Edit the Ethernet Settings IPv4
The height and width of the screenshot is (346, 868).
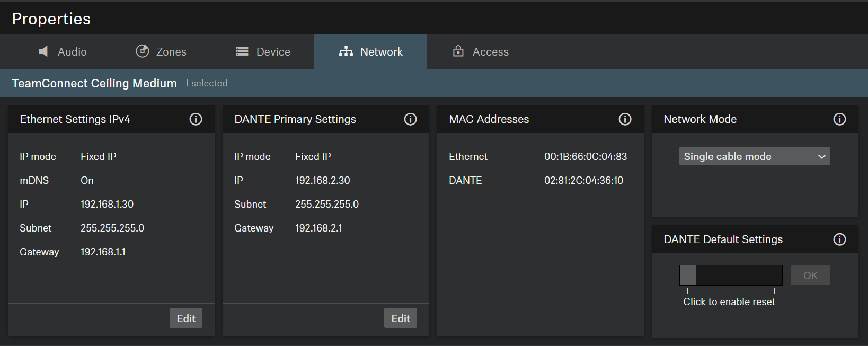(186, 318)
